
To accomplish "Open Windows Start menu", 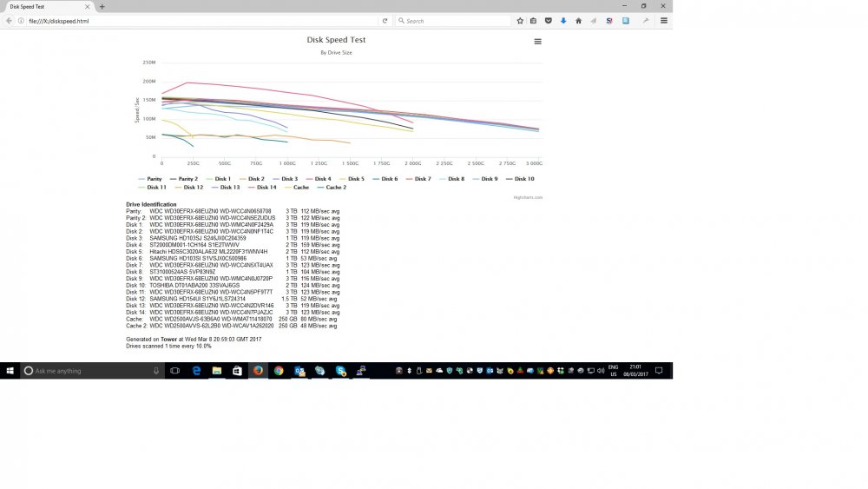I will tap(10, 371).
